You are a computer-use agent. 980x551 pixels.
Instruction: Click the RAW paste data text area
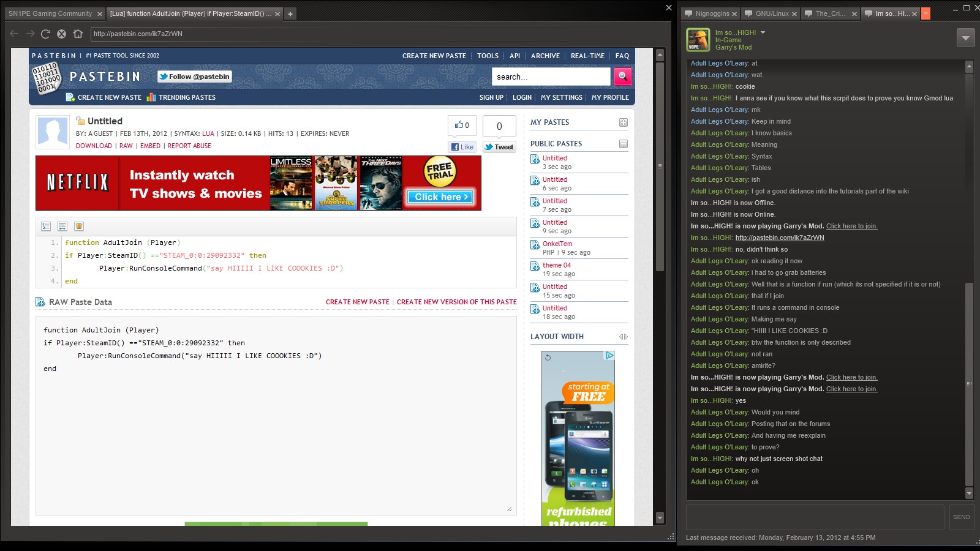276,416
